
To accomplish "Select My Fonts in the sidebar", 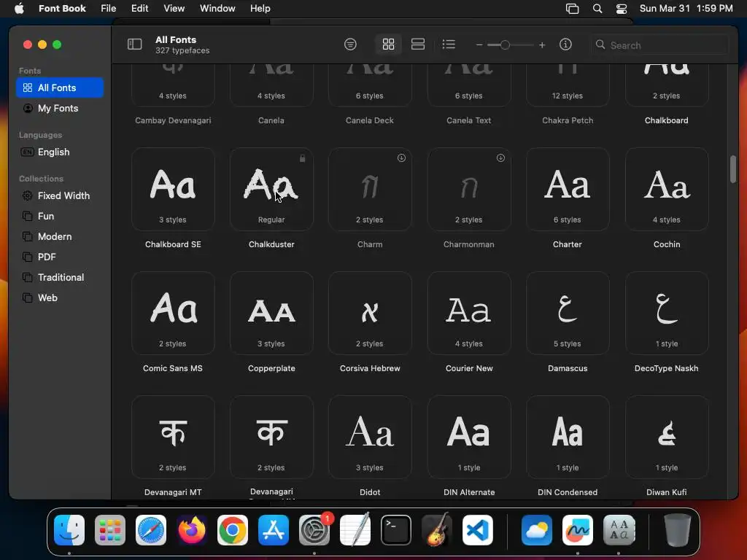I will (60, 108).
